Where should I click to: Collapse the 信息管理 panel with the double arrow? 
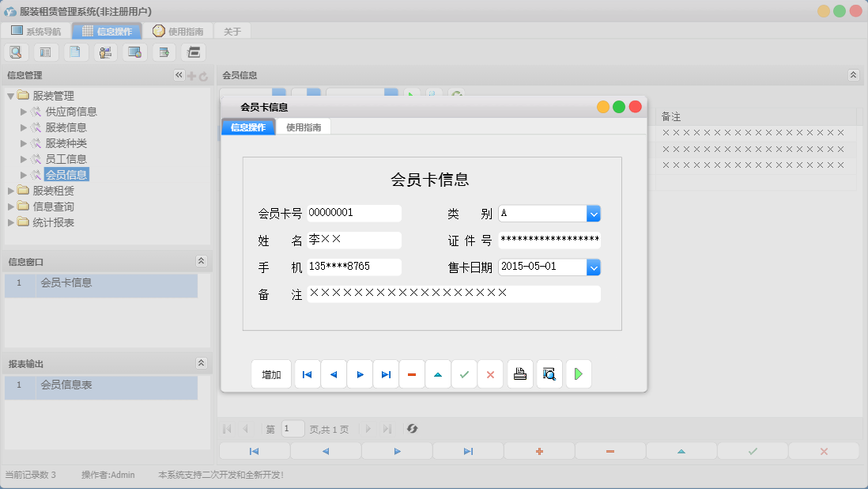tap(178, 75)
